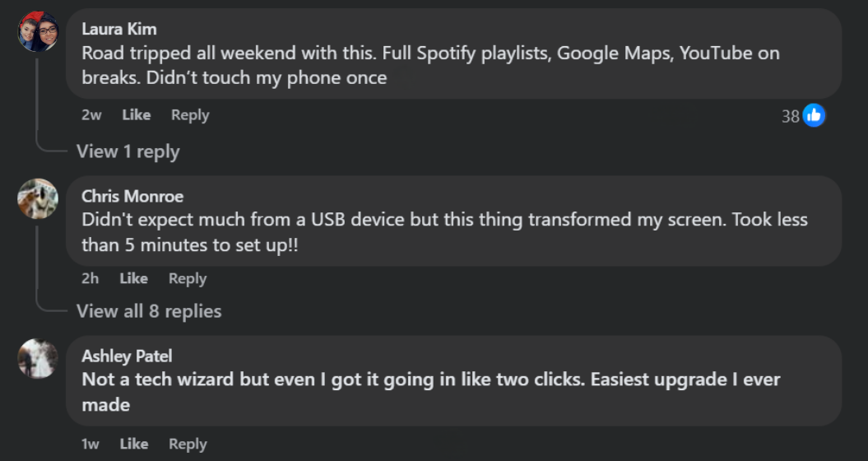This screenshot has height=461, width=868.
Task: Click Laura Kim's profile picture
Action: click(38, 32)
